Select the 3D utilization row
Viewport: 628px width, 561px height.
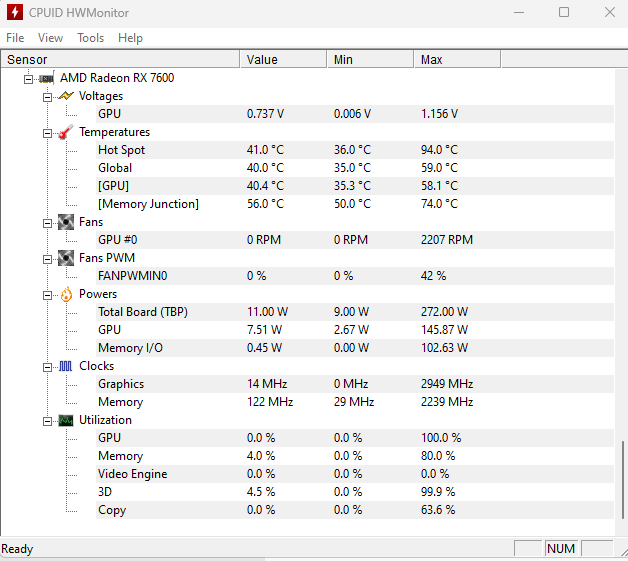point(355,492)
